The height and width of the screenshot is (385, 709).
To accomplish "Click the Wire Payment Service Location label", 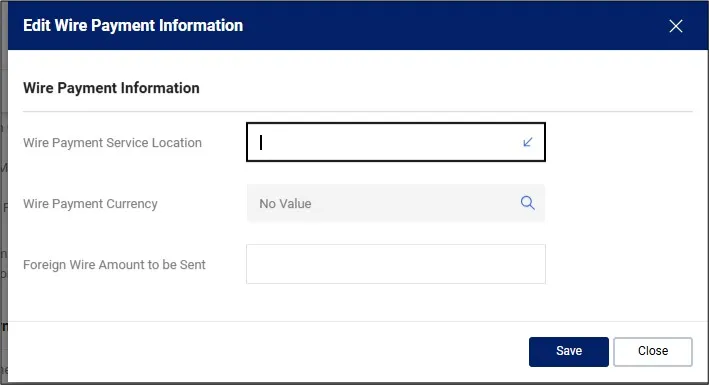I will [x=113, y=143].
